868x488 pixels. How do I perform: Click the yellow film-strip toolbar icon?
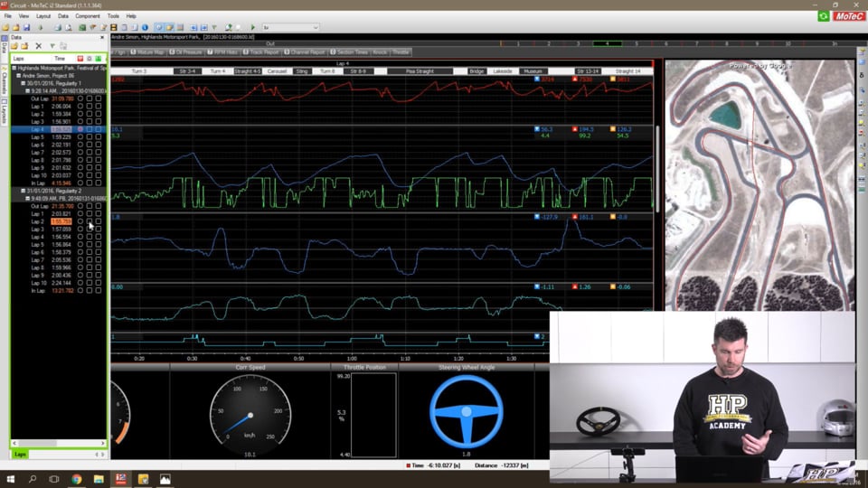point(114,27)
